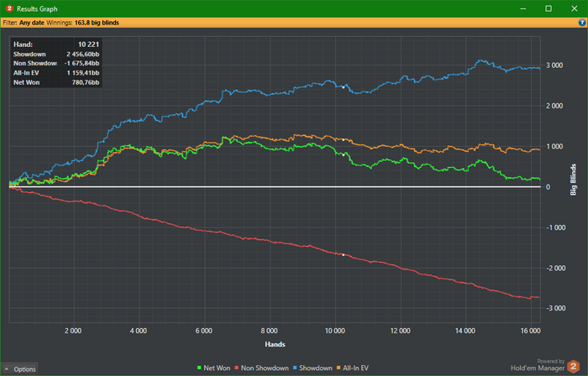Open the Options panel
The image size is (588, 376).
[19, 369]
